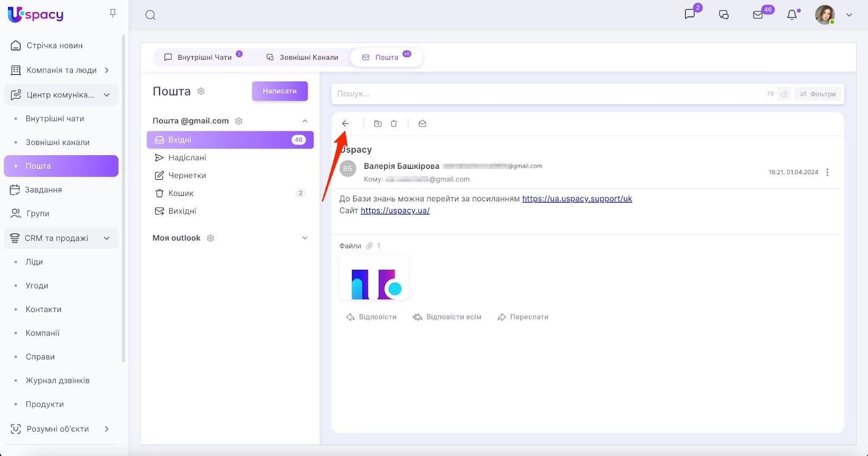Open internal chats icon in top bar

click(690, 15)
